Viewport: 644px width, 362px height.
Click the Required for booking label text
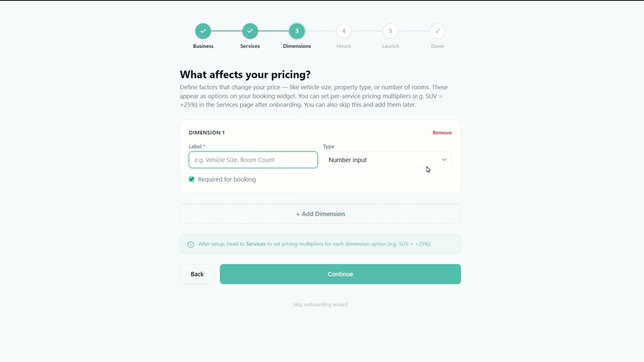pos(227,179)
